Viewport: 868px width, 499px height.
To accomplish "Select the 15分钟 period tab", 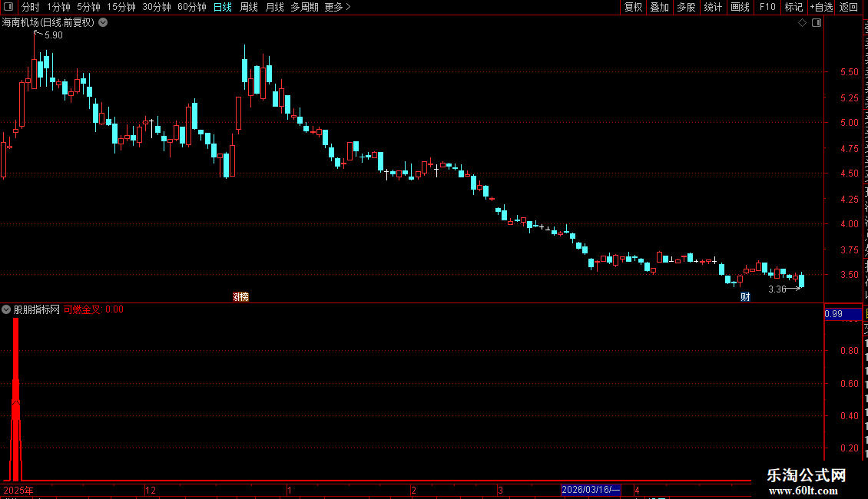I will click(121, 7).
